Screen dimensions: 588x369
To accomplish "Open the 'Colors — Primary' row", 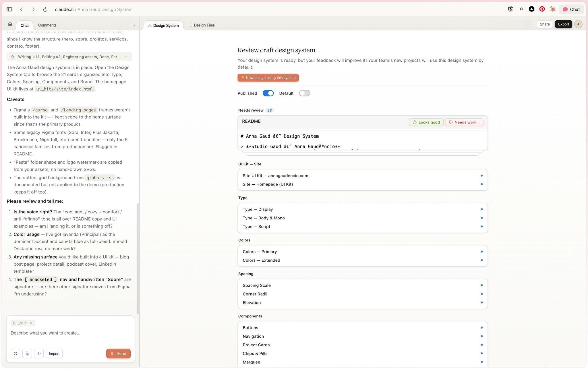I will [362, 252].
